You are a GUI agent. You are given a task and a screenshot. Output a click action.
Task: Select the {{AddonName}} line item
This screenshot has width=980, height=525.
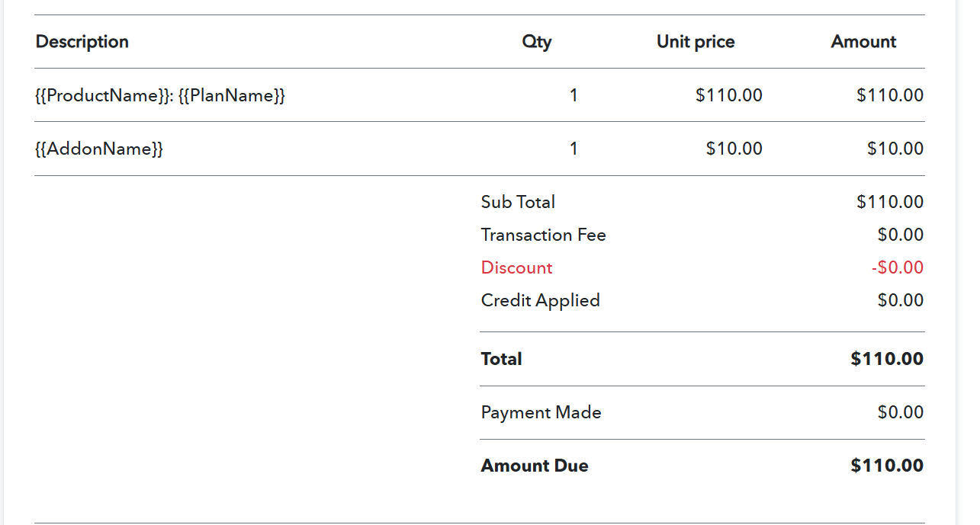[99, 149]
